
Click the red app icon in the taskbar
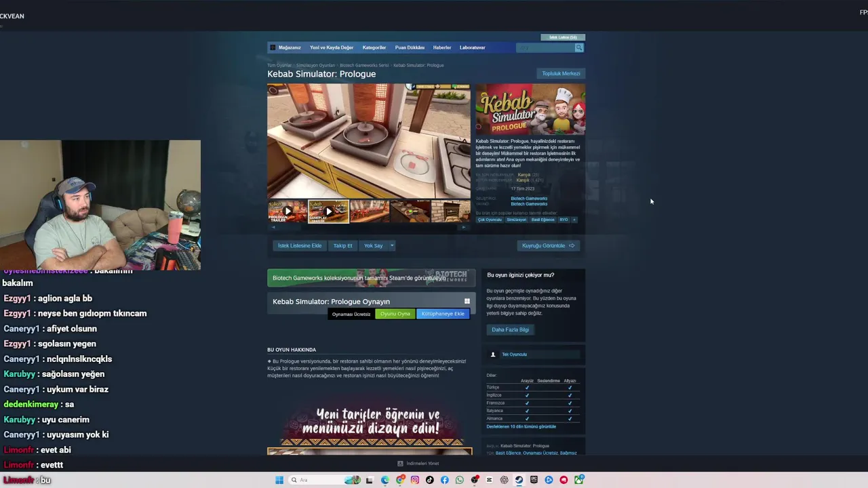click(564, 480)
